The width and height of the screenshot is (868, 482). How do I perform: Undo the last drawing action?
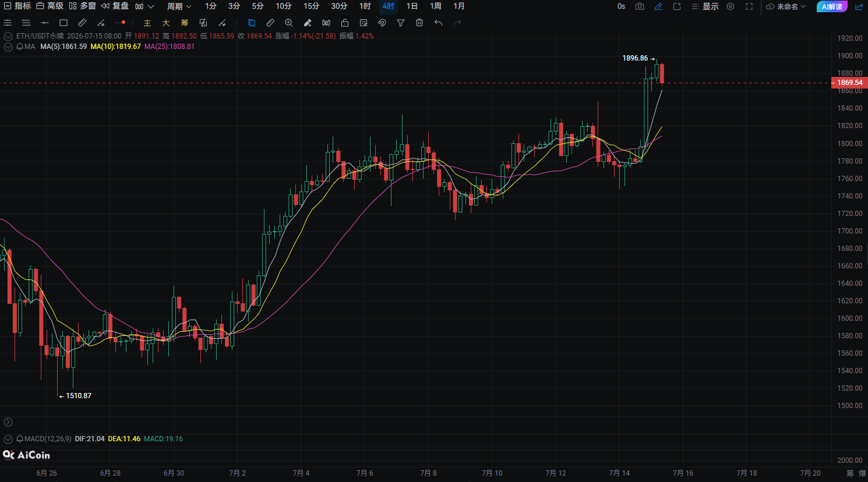438,23
